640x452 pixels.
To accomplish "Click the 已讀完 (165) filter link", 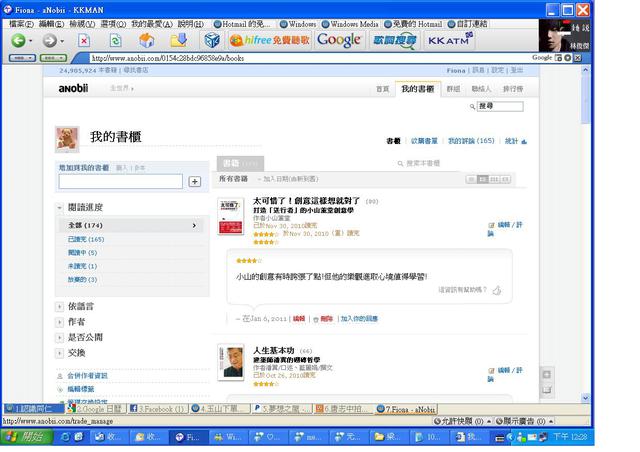I will point(86,240).
